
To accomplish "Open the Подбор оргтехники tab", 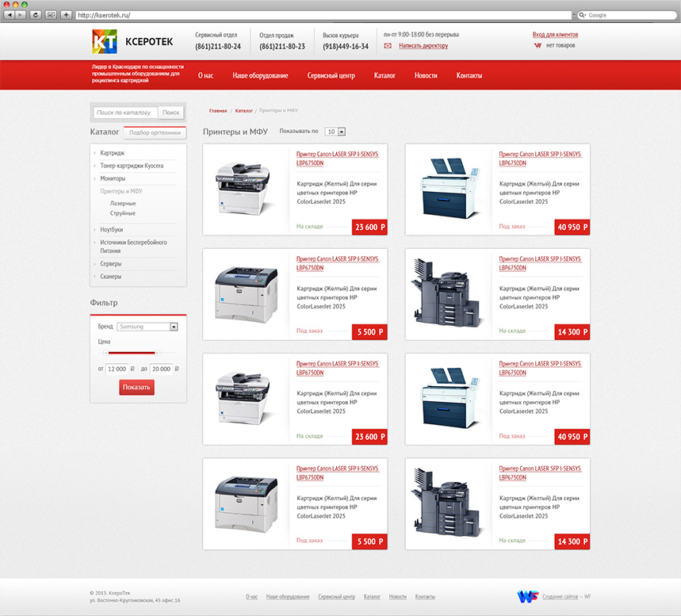I will (x=155, y=132).
